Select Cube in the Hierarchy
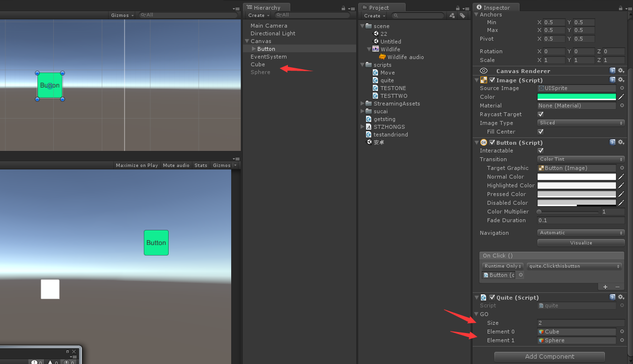 coord(258,64)
